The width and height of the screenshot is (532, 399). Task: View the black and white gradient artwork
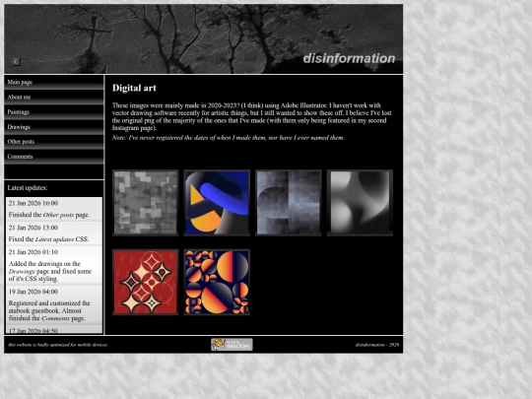pyautogui.click(x=360, y=203)
